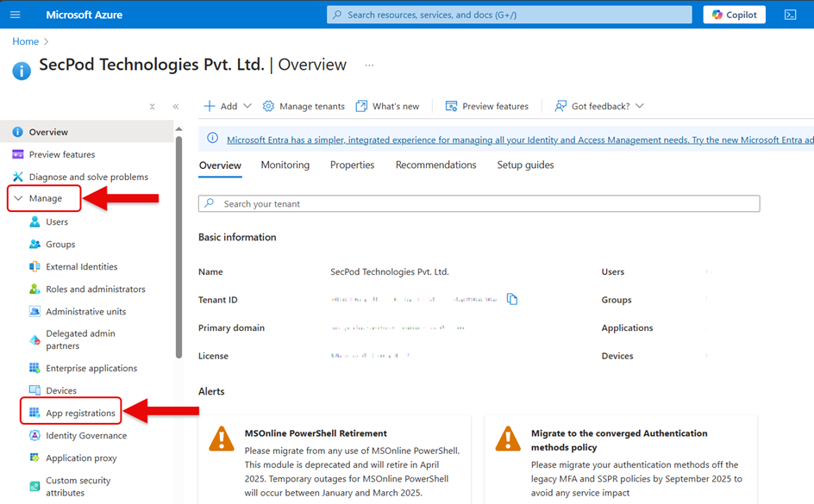Click the Custom security attributes icon
Viewport: 814px width, 504px height.
pyautogui.click(x=34, y=487)
